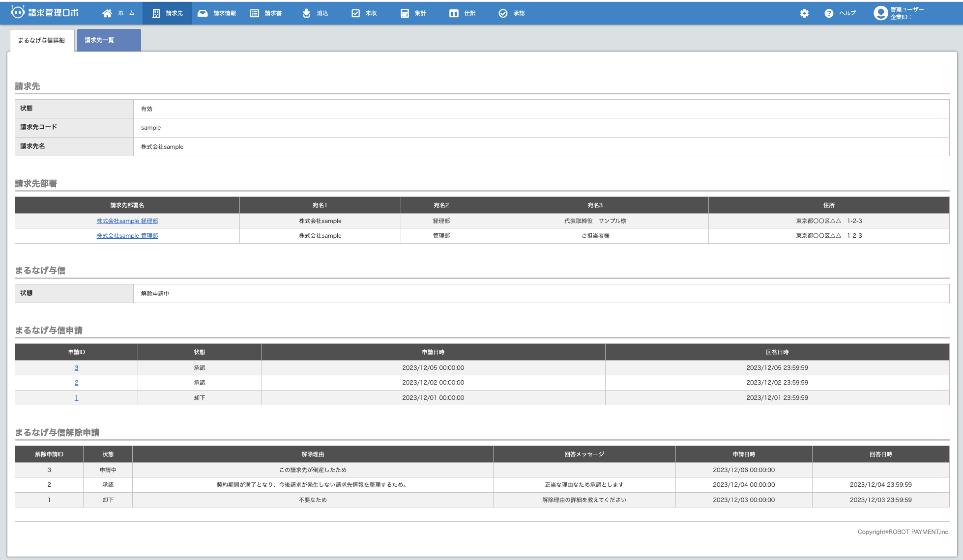Switch to 請求先一覧 tab
Viewport: 963px width, 560px height.
109,40
